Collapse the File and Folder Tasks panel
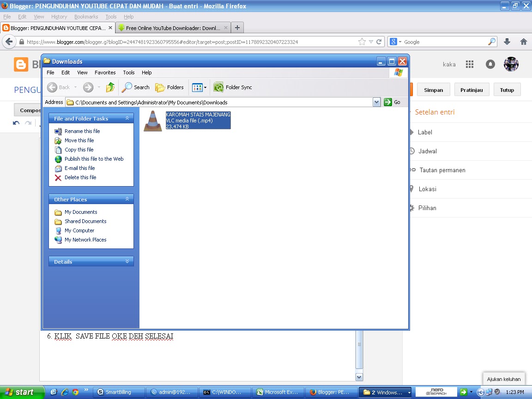This screenshot has width=532, height=399. [127, 118]
